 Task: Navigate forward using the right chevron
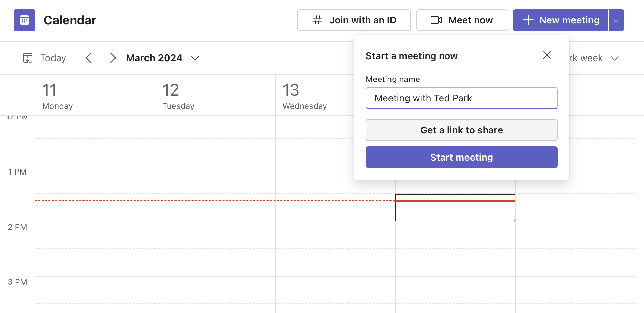click(x=113, y=58)
